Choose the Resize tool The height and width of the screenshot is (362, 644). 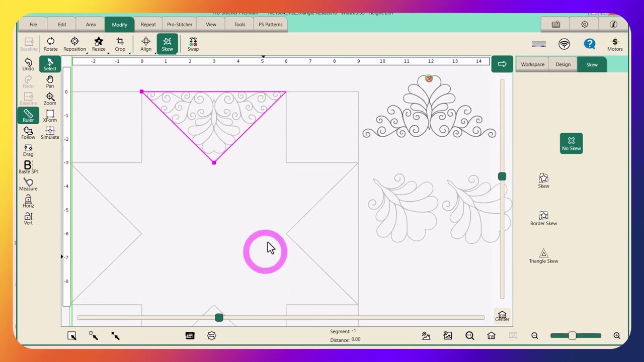(x=99, y=44)
